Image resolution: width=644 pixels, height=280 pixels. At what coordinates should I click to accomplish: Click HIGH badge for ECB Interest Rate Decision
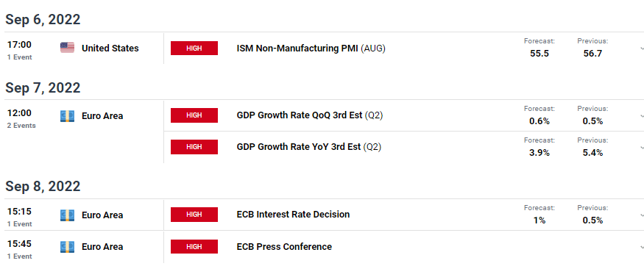tap(194, 215)
